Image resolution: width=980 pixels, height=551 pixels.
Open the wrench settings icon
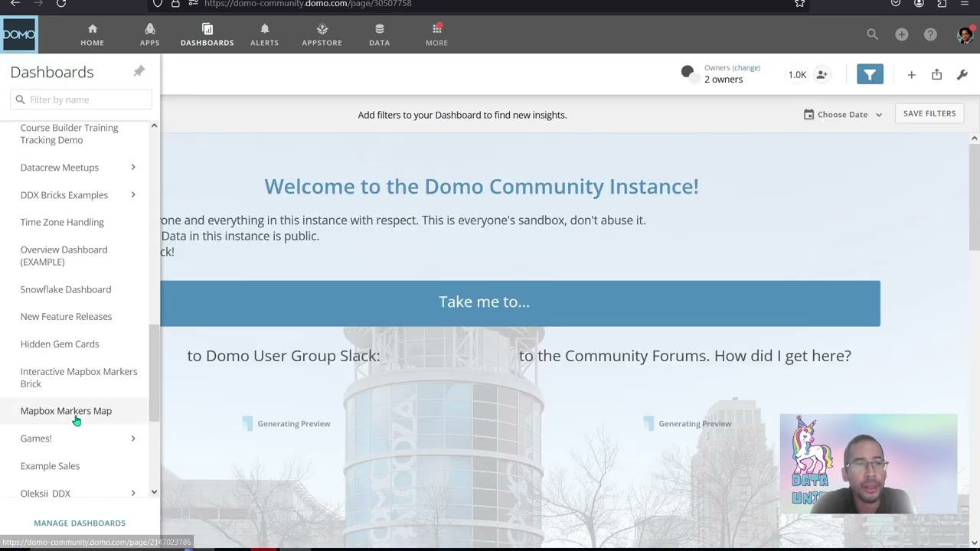coord(962,75)
